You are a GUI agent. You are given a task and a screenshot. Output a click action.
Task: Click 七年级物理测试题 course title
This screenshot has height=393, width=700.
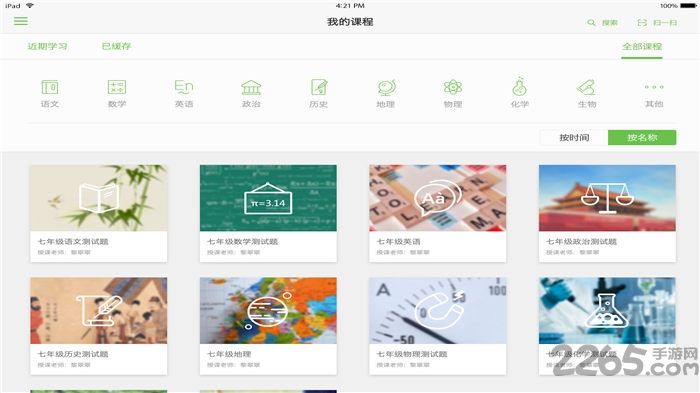(412, 354)
